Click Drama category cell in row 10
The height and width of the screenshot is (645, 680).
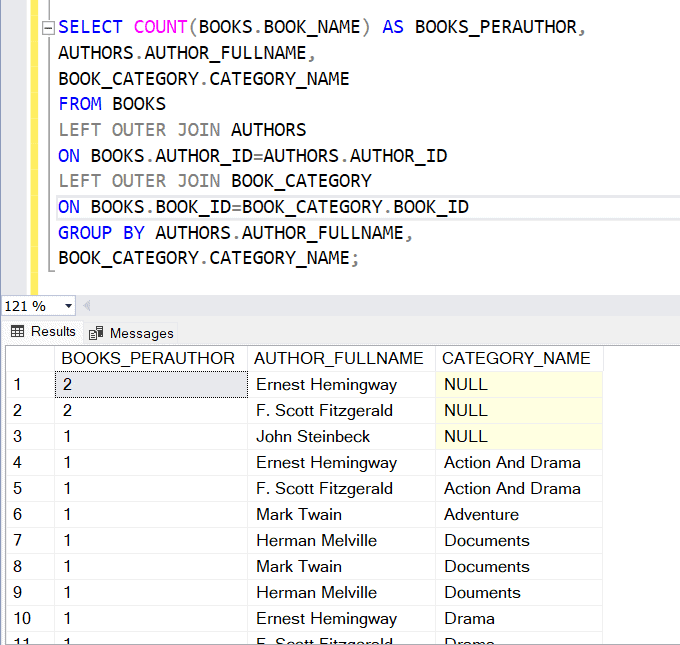pos(519,619)
